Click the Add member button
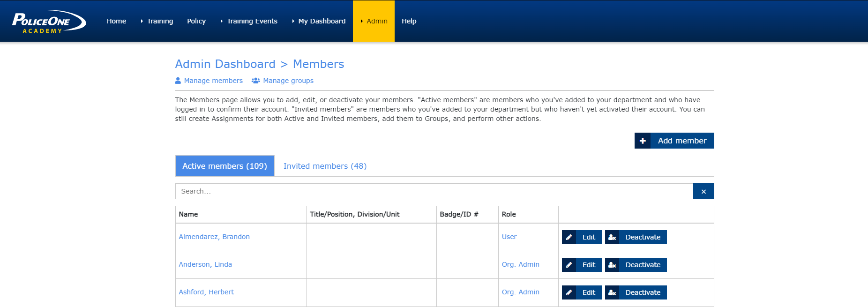Screen dimensions: 868x307 (x=674, y=141)
